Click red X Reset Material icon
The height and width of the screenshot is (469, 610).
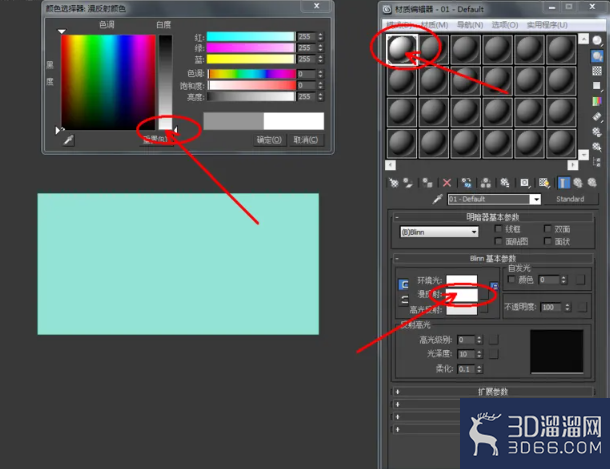tap(447, 182)
